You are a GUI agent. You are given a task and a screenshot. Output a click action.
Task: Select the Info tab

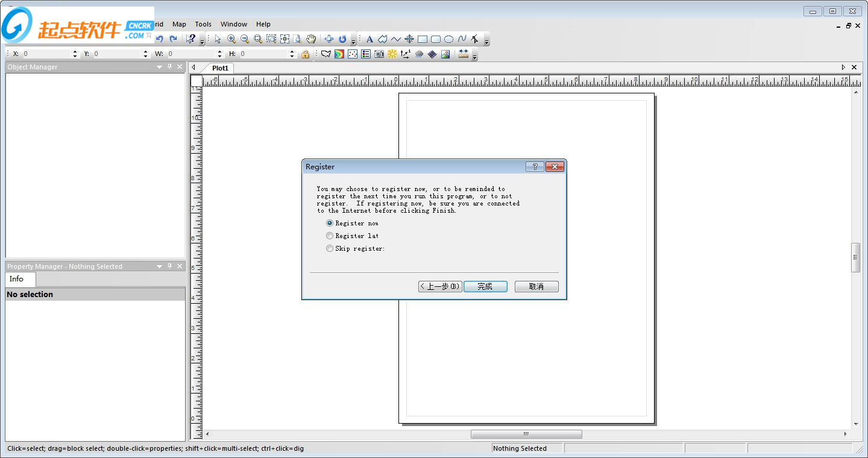tap(16, 279)
